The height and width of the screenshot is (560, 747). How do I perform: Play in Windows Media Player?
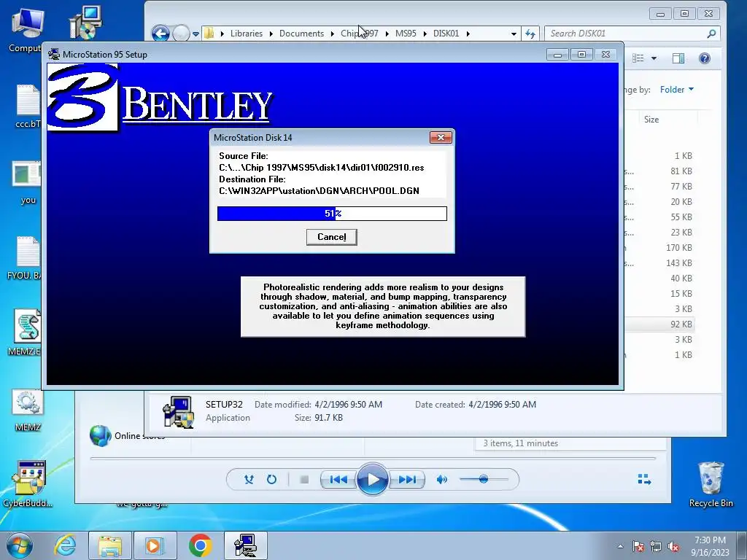(373, 480)
